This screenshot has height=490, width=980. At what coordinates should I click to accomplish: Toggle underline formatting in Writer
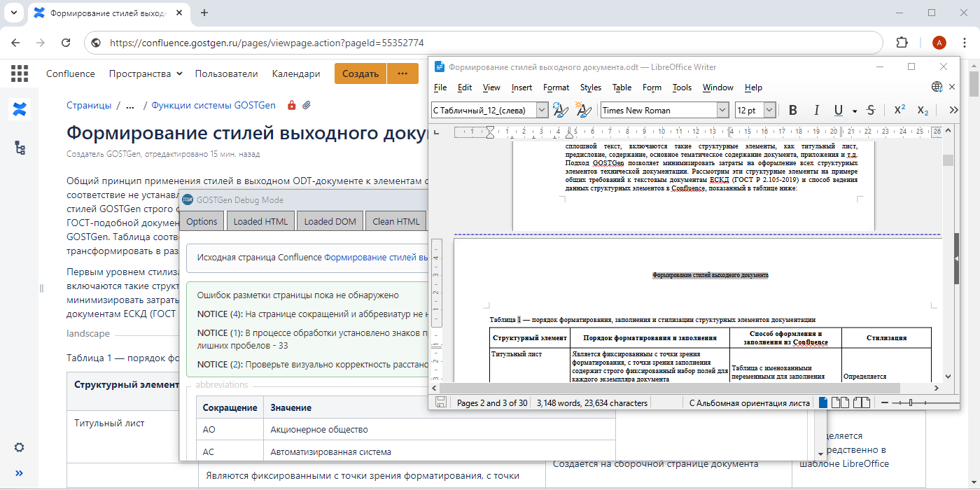838,110
